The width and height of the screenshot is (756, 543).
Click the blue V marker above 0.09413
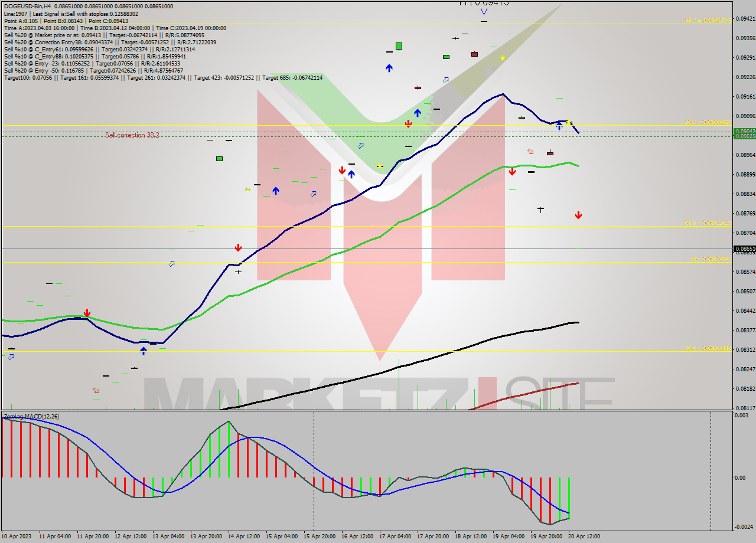tap(484, 11)
